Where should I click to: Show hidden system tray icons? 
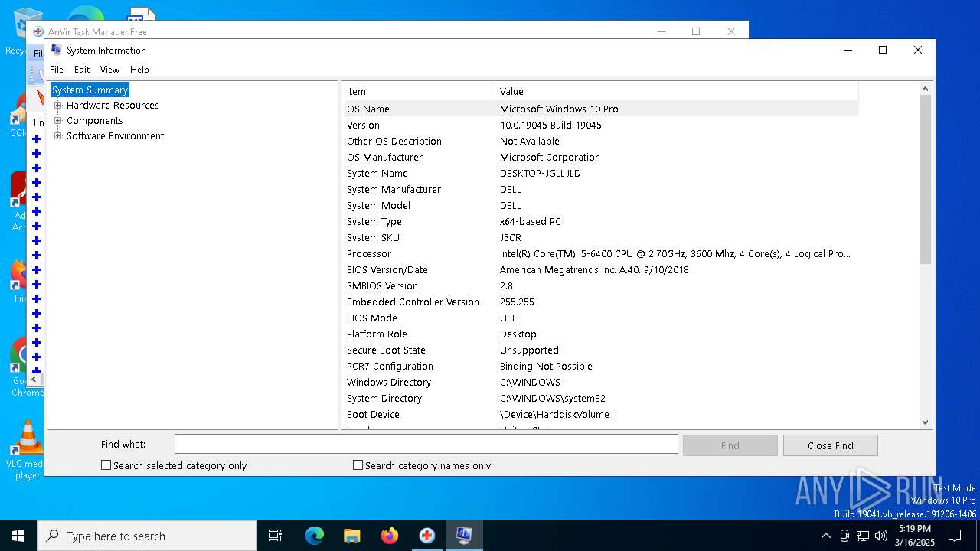pyautogui.click(x=825, y=536)
